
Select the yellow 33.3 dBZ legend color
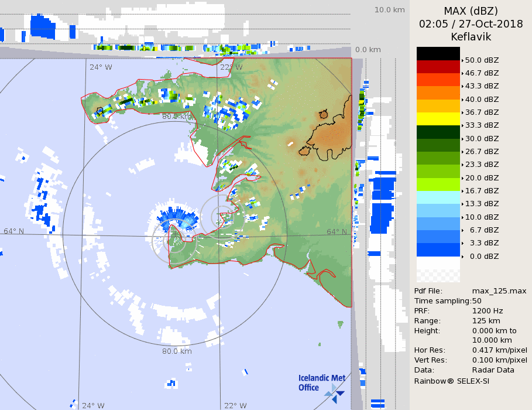coord(438,119)
